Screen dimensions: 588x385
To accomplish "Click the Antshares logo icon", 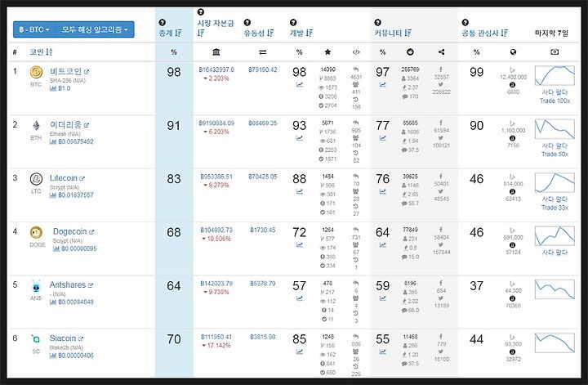I will (36, 286).
